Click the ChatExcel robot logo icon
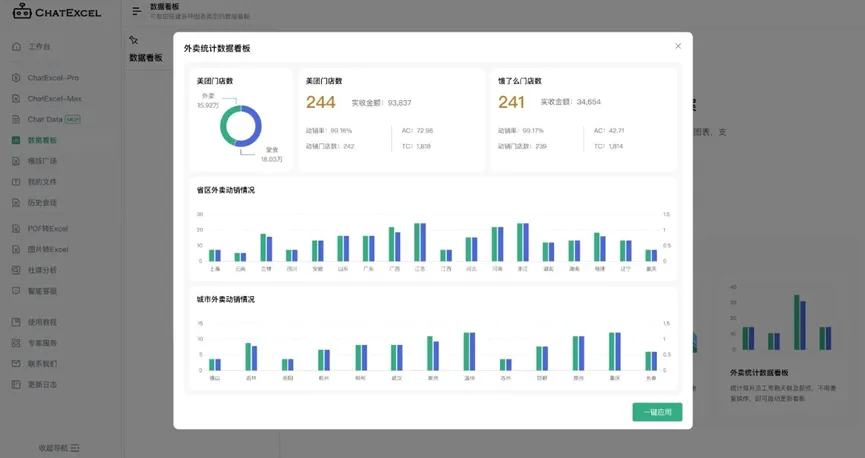Screen dimensions: 865x458 pyautogui.click(x=22, y=11)
